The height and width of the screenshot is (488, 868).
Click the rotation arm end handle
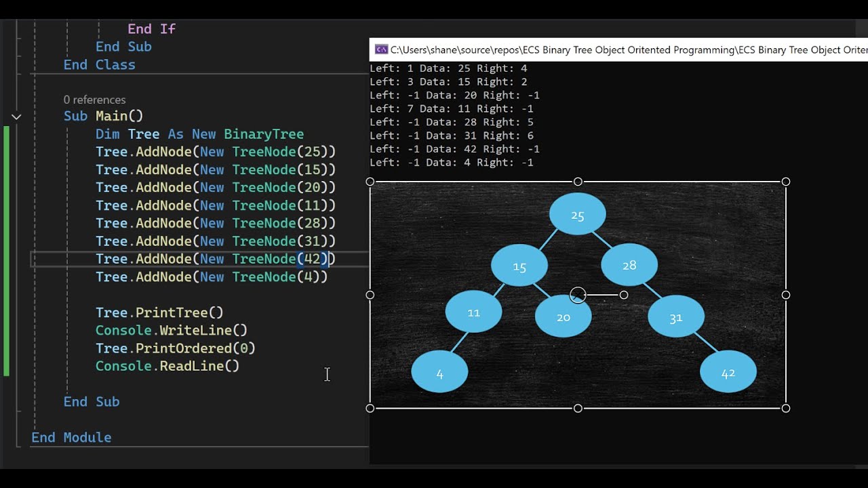(624, 295)
